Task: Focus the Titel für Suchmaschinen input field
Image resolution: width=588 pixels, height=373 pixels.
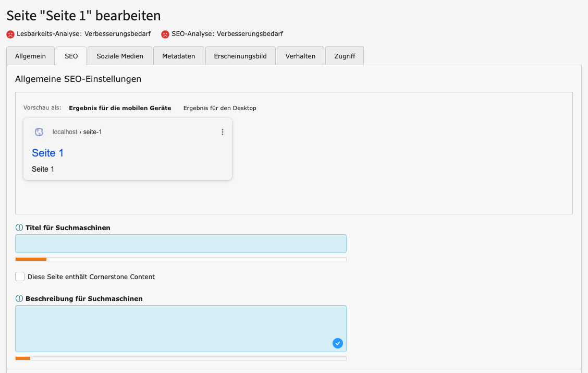Action: pyautogui.click(x=180, y=244)
